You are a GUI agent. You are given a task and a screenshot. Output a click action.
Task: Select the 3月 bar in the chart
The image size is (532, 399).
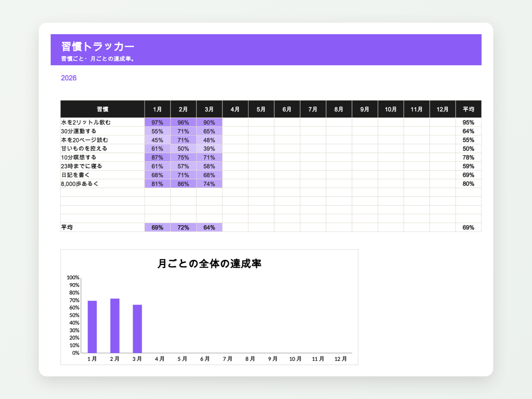(x=137, y=329)
